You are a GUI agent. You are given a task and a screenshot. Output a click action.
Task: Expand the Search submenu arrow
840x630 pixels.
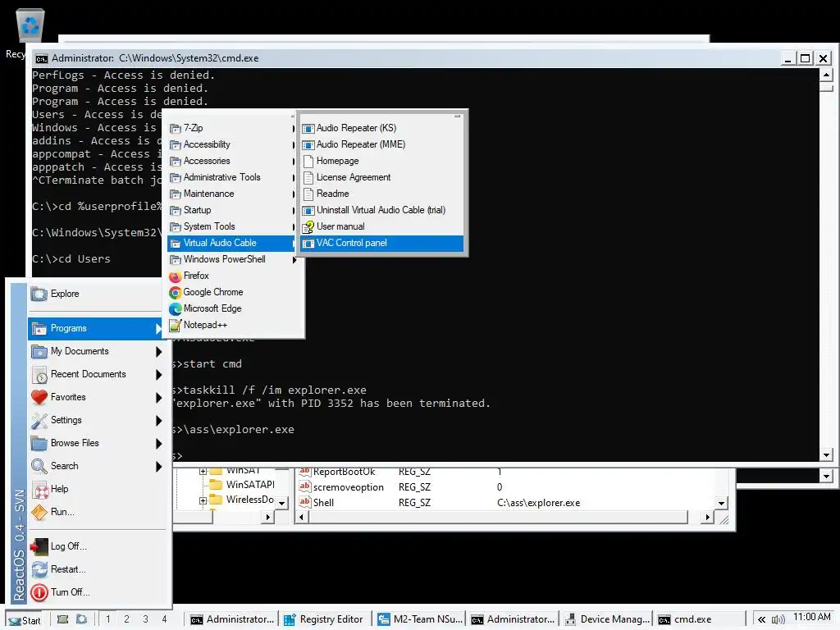pos(158,467)
